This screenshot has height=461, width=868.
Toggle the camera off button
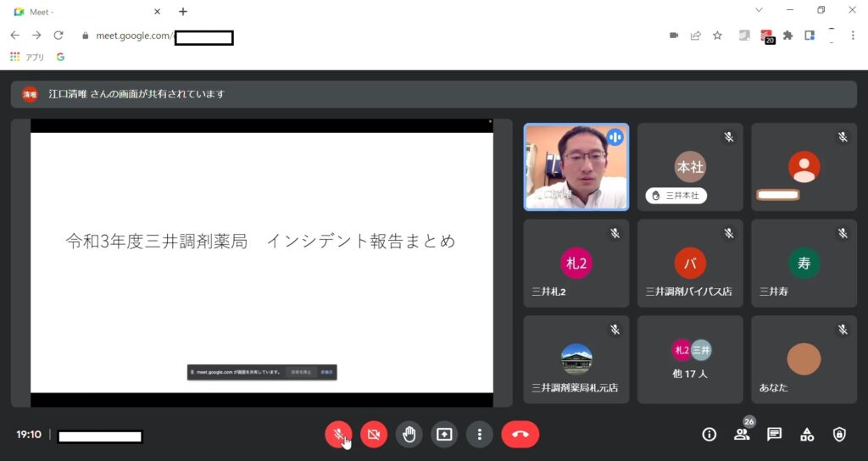point(374,435)
